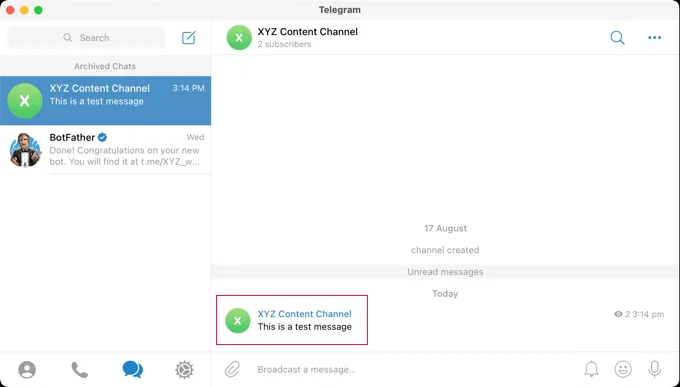This screenshot has height=387, width=680.
Task: Click the red close window button
Action: 10,10
